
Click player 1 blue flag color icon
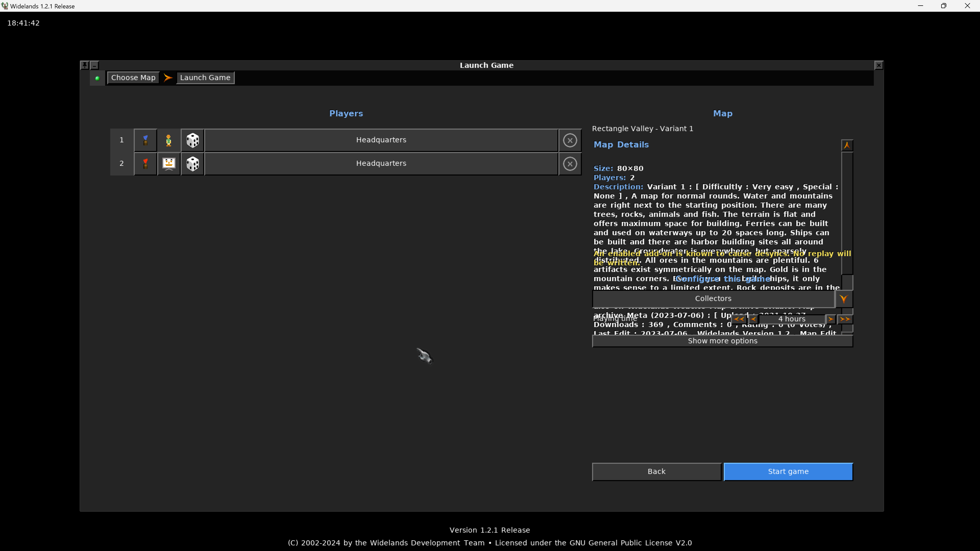(145, 140)
